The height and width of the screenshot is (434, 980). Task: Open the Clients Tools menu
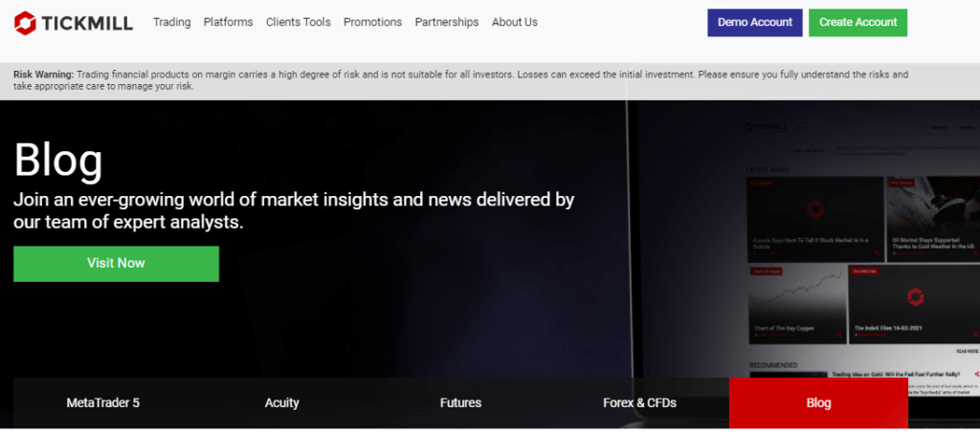(x=299, y=22)
